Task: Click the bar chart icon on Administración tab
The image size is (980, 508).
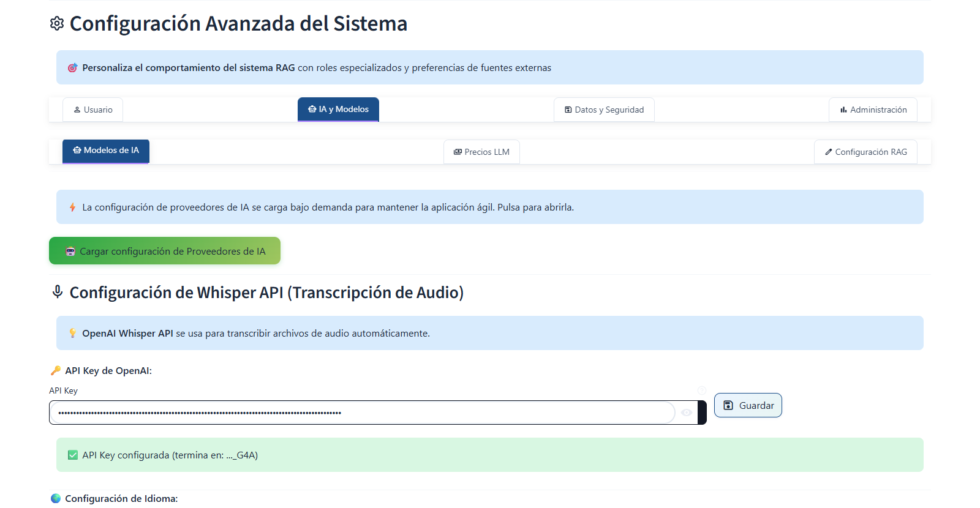Action: [x=843, y=110]
